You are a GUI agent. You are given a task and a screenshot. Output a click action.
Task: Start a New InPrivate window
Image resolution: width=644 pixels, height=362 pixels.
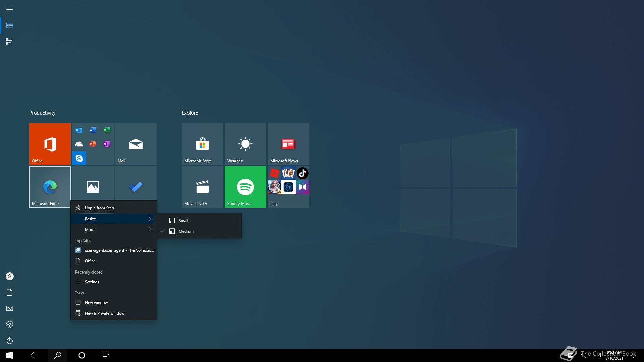114,313
